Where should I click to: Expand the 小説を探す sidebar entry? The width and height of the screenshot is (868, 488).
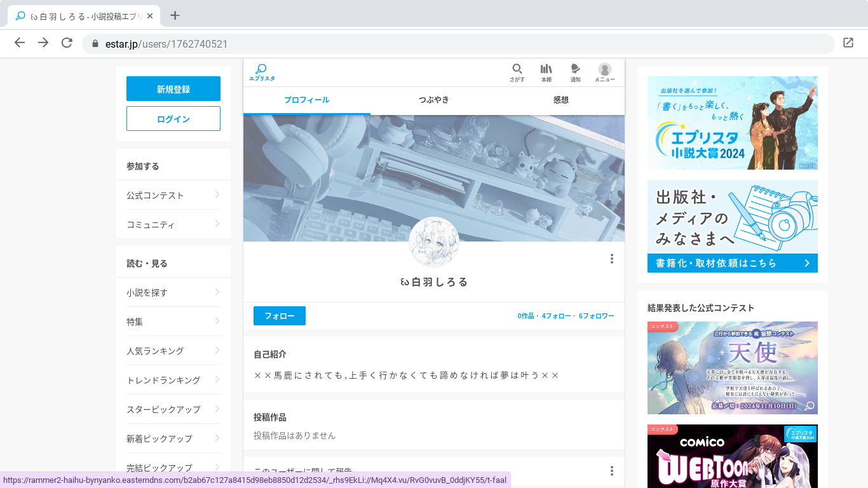coord(173,292)
